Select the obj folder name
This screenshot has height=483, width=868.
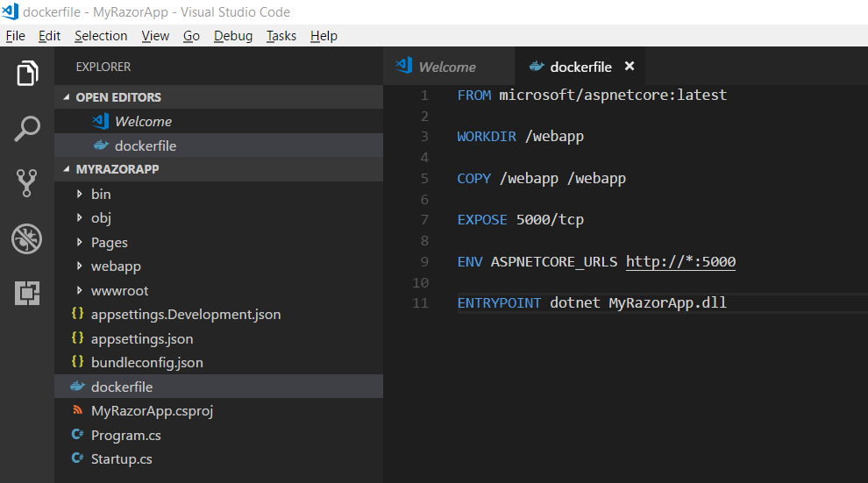(101, 218)
